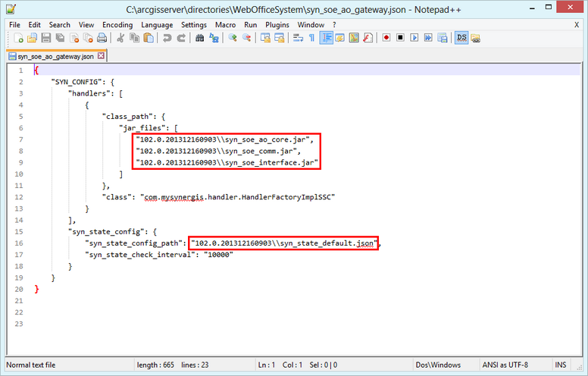Viewport: 588px width, 376px height.
Task: Open the Encoding menu
Action: (x=117, y=25)
